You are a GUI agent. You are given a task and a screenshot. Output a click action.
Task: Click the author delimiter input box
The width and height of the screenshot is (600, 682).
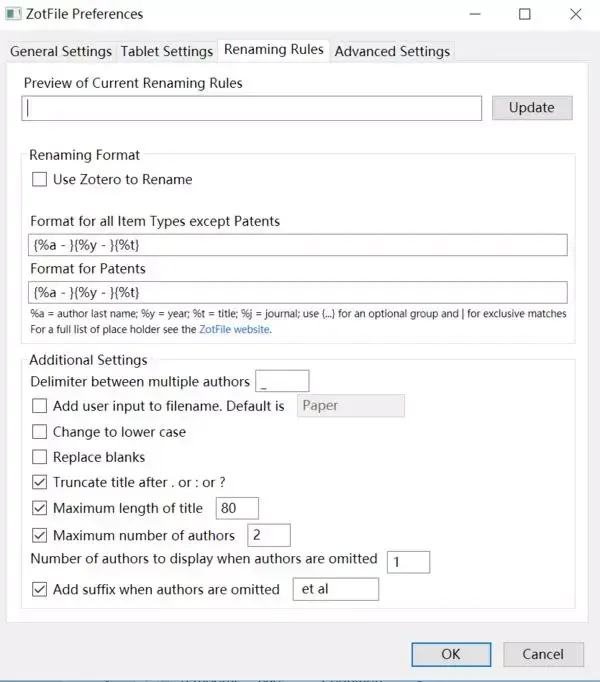coord(282,381)
